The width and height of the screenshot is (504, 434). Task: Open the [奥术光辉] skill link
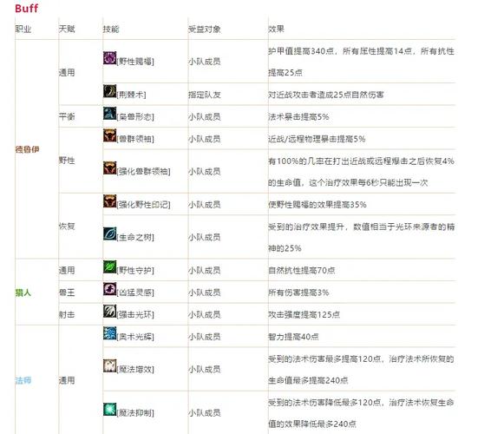[135, 337]
